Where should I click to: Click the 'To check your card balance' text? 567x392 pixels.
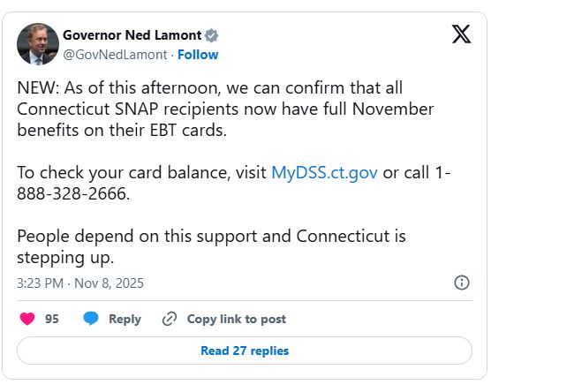[x=141, y=172]
